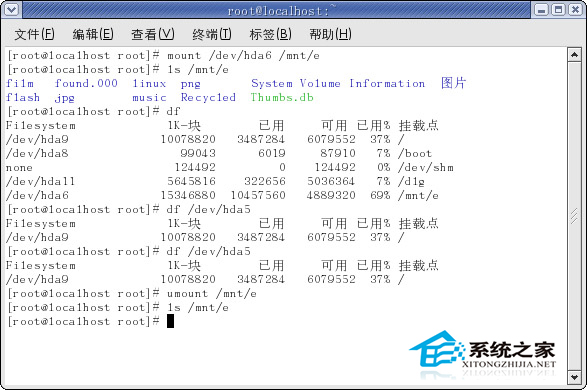The width and height of the screenshot is (587, 390).
Task: Close the terminal window
Action: point(575,9)
